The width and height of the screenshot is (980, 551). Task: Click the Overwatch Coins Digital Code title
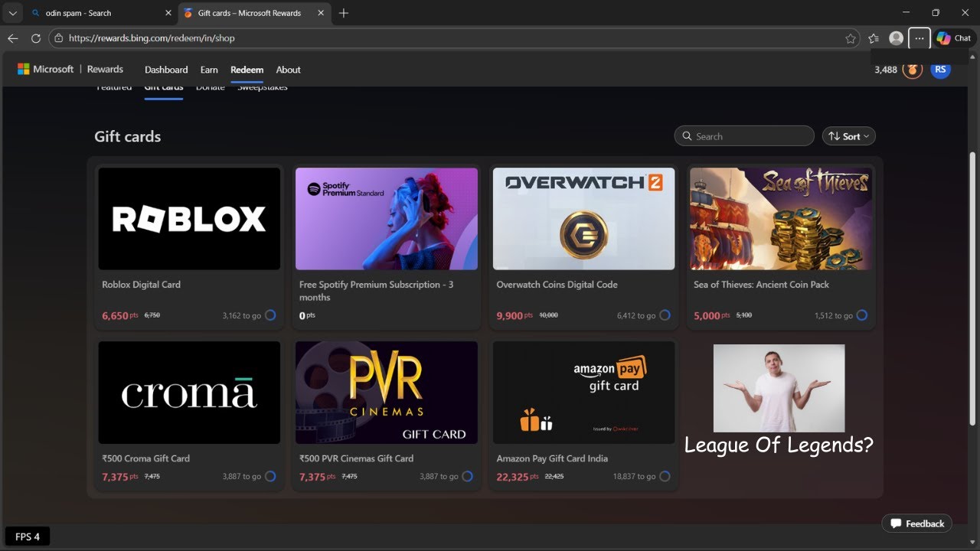coord(557,285)
